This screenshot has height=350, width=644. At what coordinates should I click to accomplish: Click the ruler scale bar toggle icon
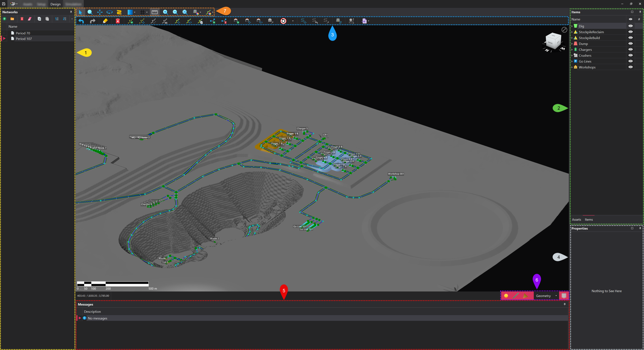click(x=155, y=12)
